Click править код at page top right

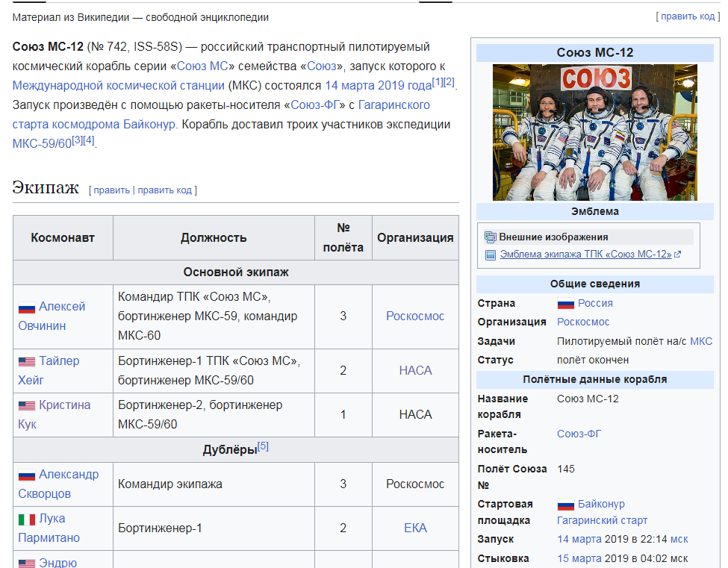pos(688,16)
